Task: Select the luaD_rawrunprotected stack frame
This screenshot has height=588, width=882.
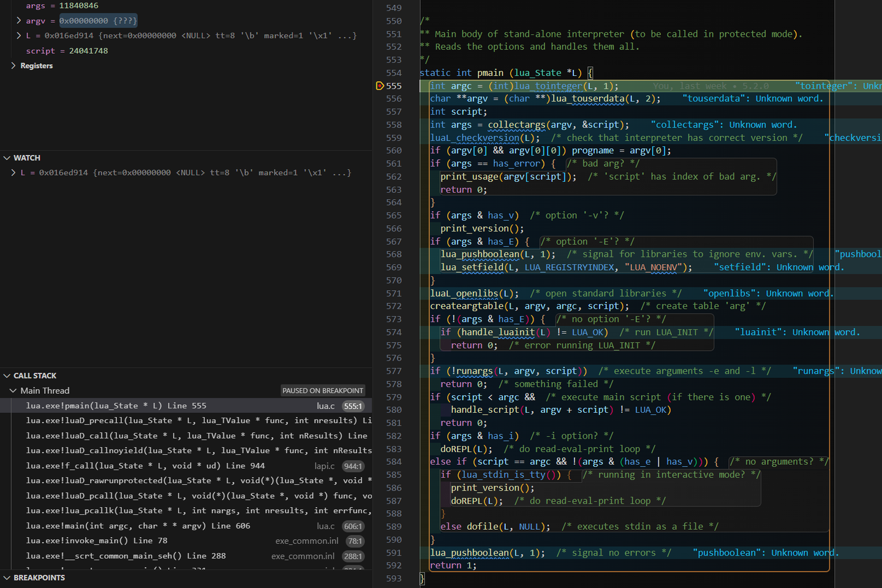Action: [x=186, y=481]
